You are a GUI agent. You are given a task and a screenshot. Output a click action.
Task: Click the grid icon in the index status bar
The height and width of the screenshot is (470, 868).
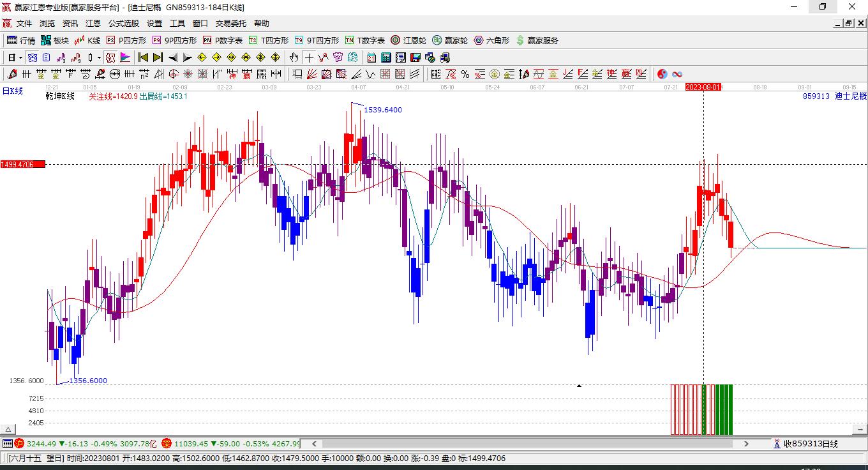pyautogui.click(x=7, y=444)
